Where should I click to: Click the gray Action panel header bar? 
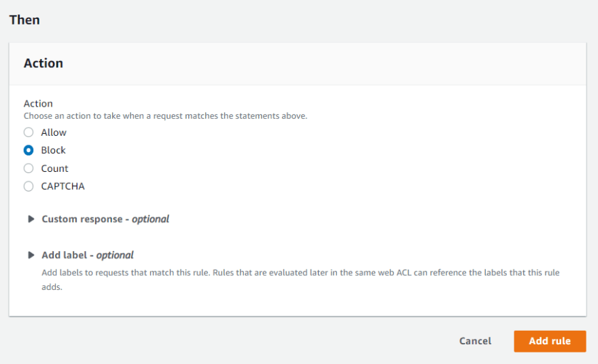[298, 64]
